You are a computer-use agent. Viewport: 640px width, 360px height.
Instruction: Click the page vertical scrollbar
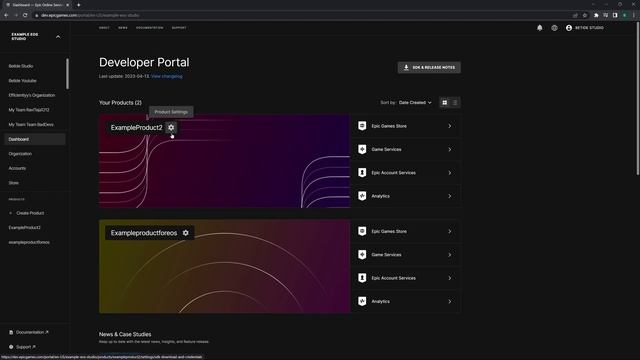coord(638,98)
